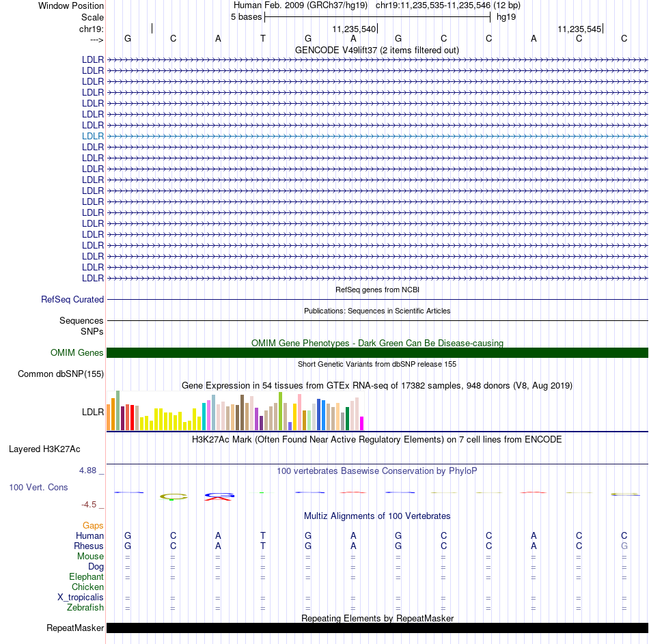Click the ---> strand direction arrow label

(97, 40)
